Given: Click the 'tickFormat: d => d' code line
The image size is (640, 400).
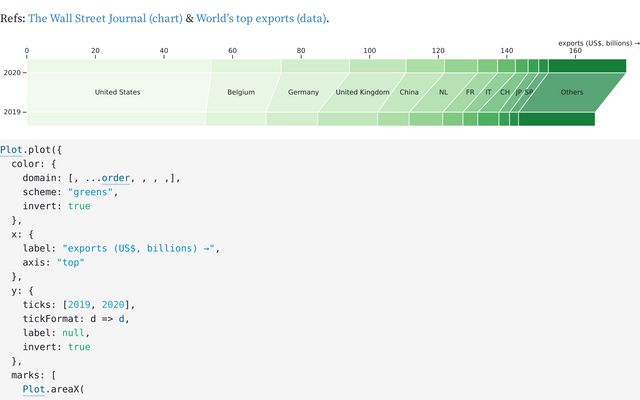Looking at the screenshot, I should (76, 319).
